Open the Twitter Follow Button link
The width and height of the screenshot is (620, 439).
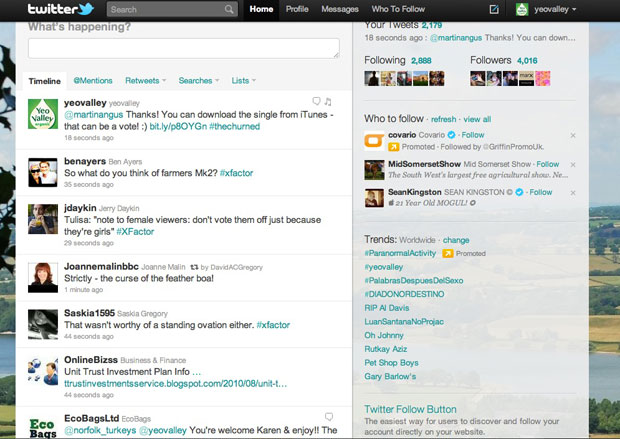coord(410,409)
